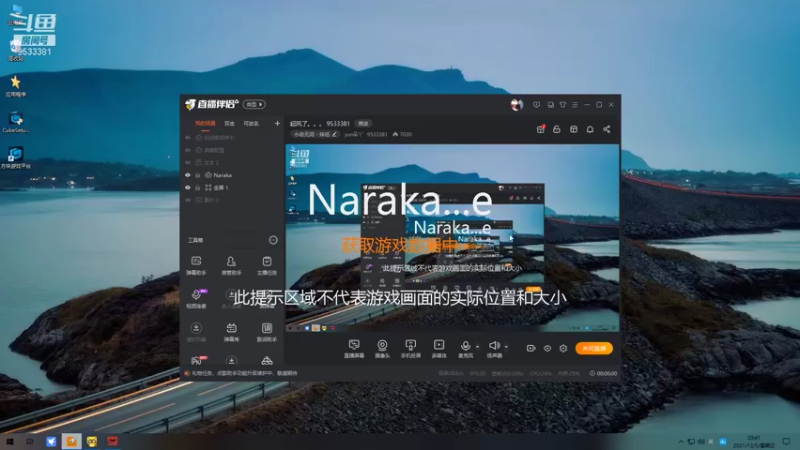Click the 修改 button next to room title

pos(363,123)
